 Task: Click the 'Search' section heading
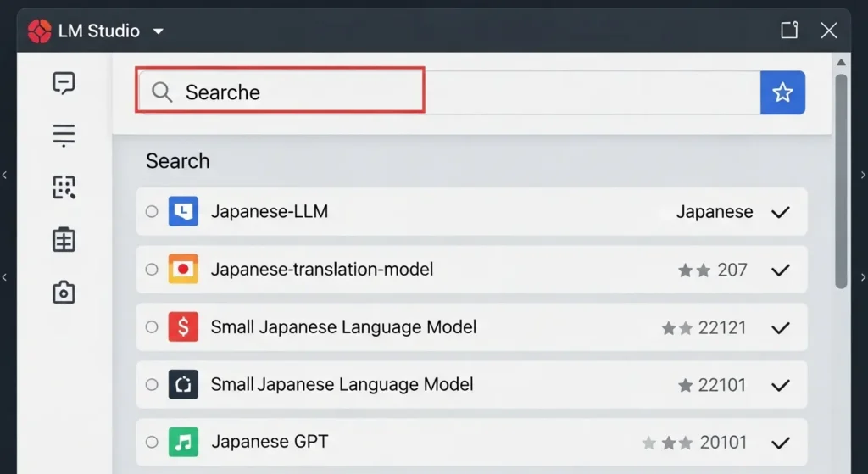pyautogui.click(x=178, y=161)
